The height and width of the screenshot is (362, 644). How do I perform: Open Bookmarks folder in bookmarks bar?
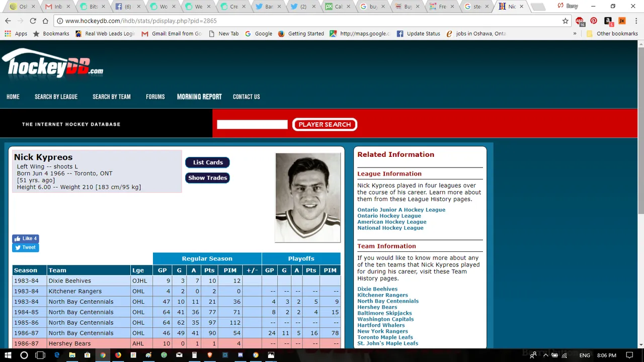[x=51, y=34]
